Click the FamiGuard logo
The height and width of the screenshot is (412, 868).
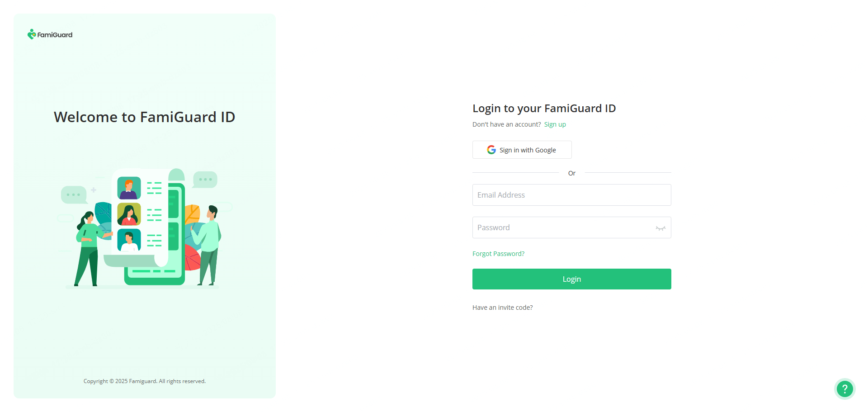pyautogui.click(x=50, y=34)
